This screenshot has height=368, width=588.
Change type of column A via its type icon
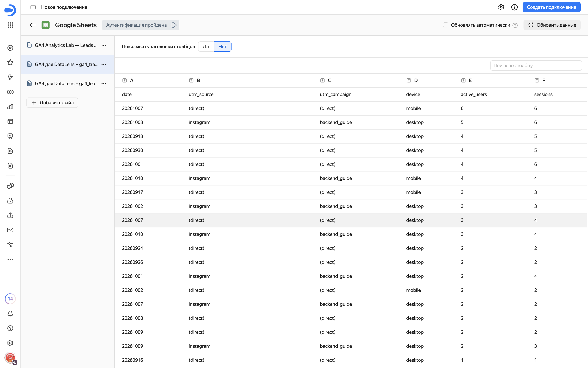(x=124, y=81)
